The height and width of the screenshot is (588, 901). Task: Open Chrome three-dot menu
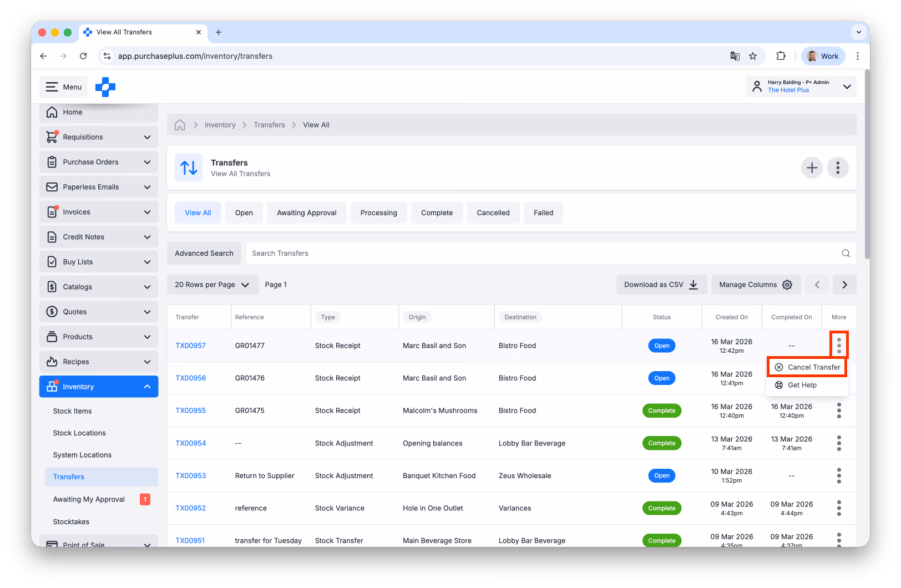click(858, 56)
